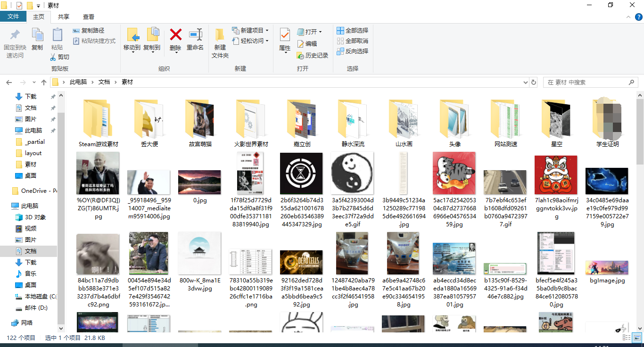Switch to the View (查看) ribbon tab
Image resolution: width=644 pixels, height=347 pixels.
(89, 17)
